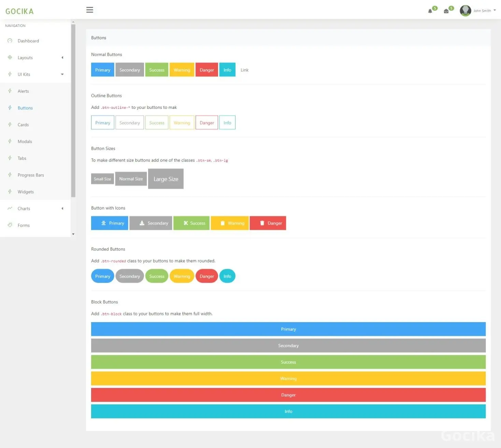Open the messages envelope icon

click(446, 11)
